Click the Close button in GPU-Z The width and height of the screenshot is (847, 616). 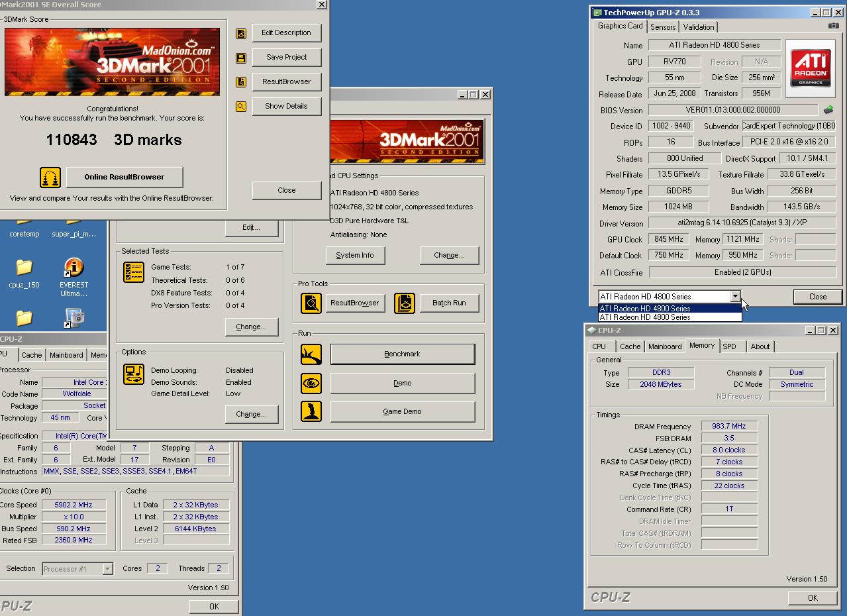(818, 297)
